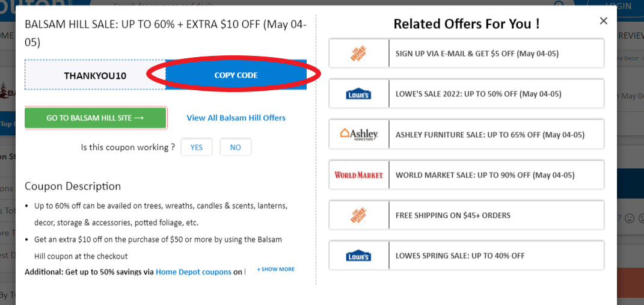Viewport: 644px width, 305px height.
Task: Click the Home Depot logo beside the e-mail sign-up offer
Action: pyautogui.click(x=359, y=54)
